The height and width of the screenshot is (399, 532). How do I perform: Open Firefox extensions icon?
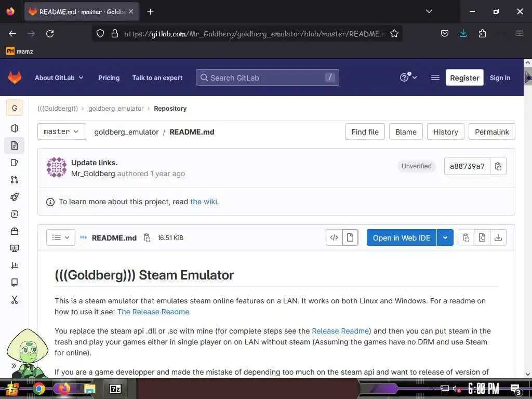coord(482,34)
